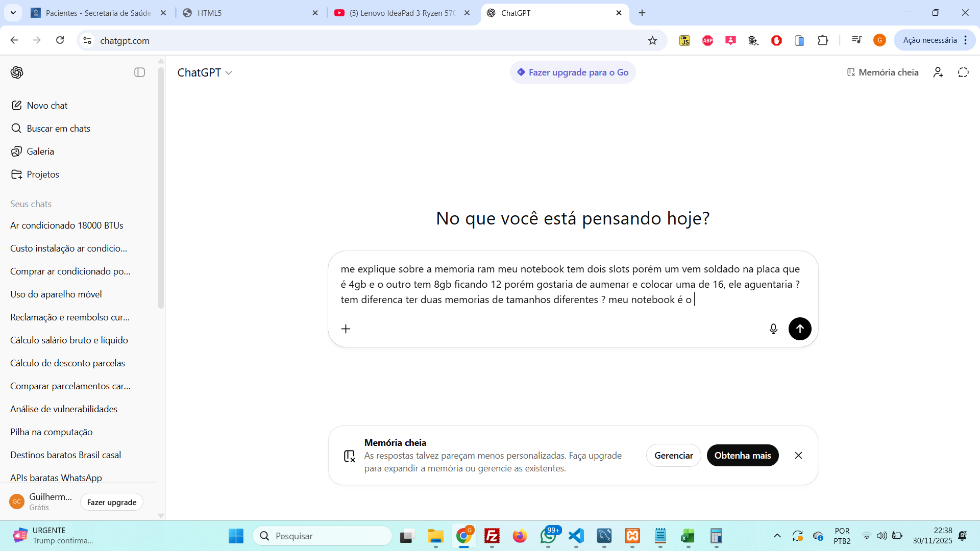Show hidden system tray icons chevron
The height and width of the screenshot is (551, 980).
pyautogui.click(x=777, y=536)
